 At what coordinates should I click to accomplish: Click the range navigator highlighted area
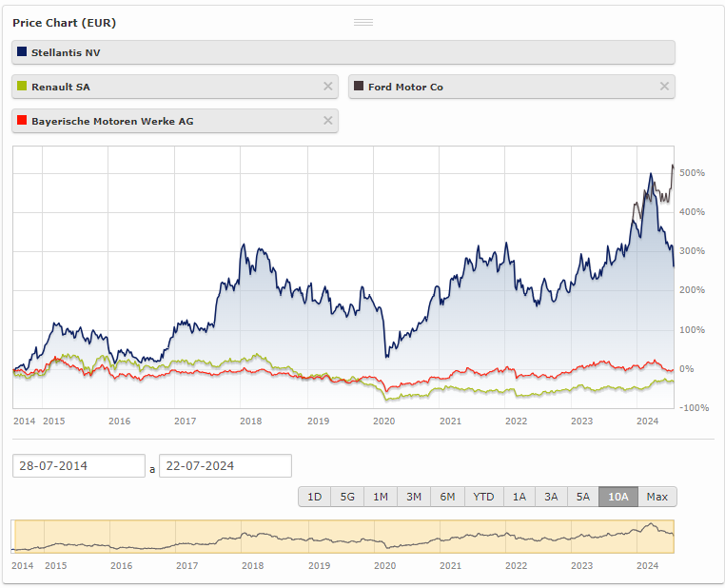[x=344, y=537]
